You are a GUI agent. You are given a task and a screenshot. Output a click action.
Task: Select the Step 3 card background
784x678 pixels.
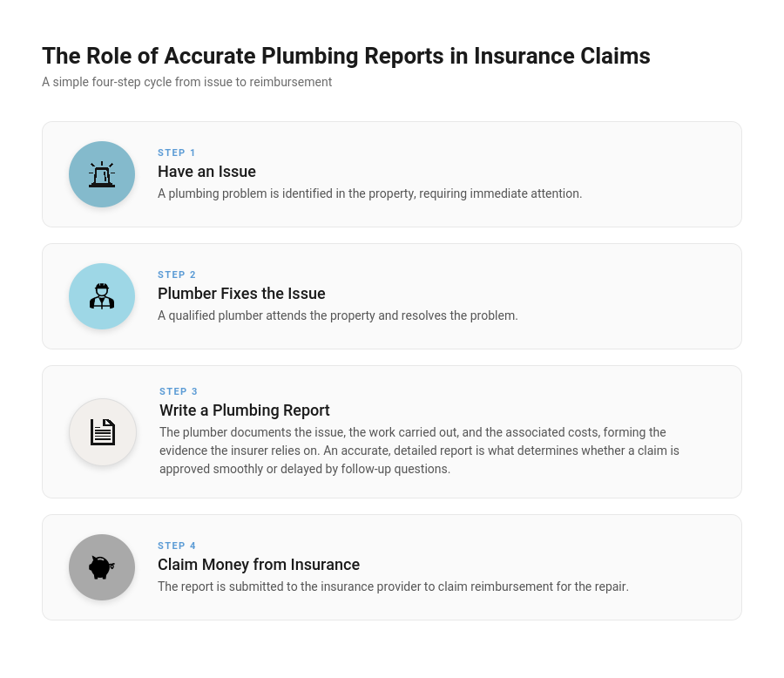point(392,432)
